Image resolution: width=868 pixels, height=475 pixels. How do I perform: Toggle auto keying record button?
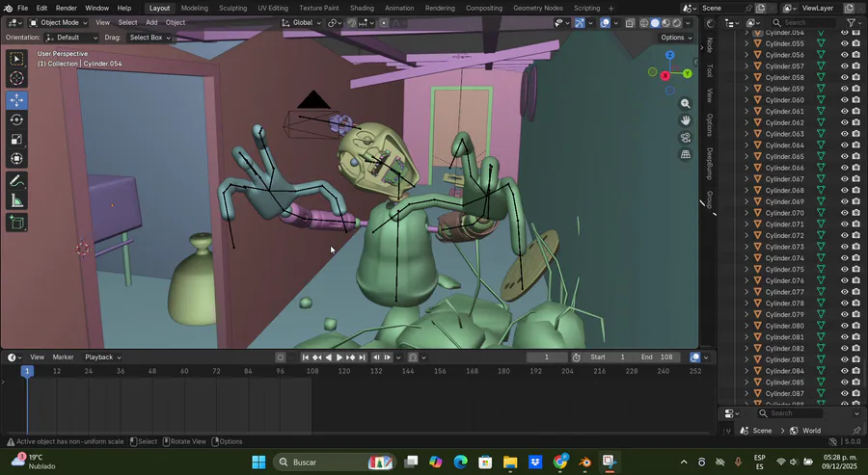pos(280,357)
